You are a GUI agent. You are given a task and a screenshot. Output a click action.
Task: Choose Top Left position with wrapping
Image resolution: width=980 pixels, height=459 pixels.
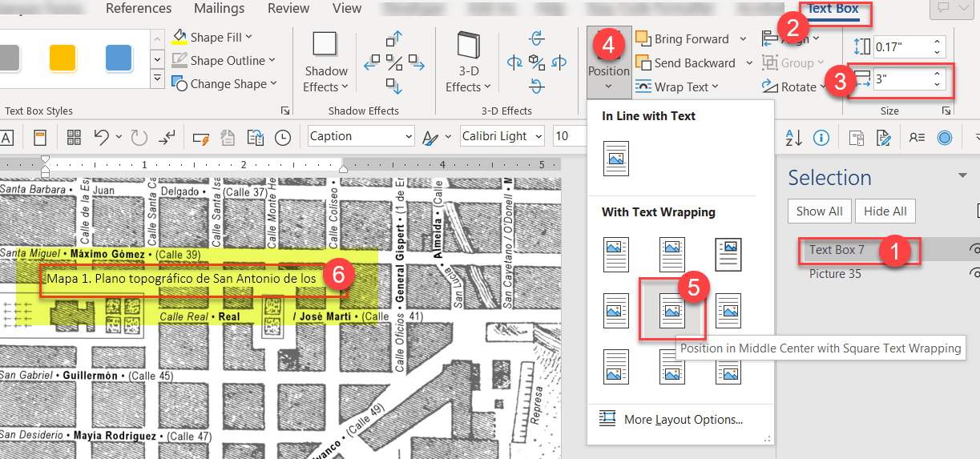[616, 255]
